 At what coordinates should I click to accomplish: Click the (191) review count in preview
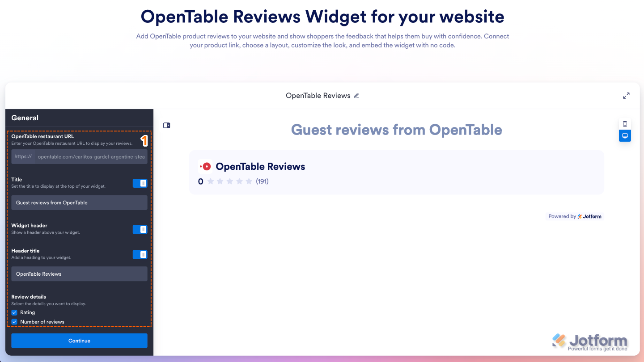(x=262, y=181)
